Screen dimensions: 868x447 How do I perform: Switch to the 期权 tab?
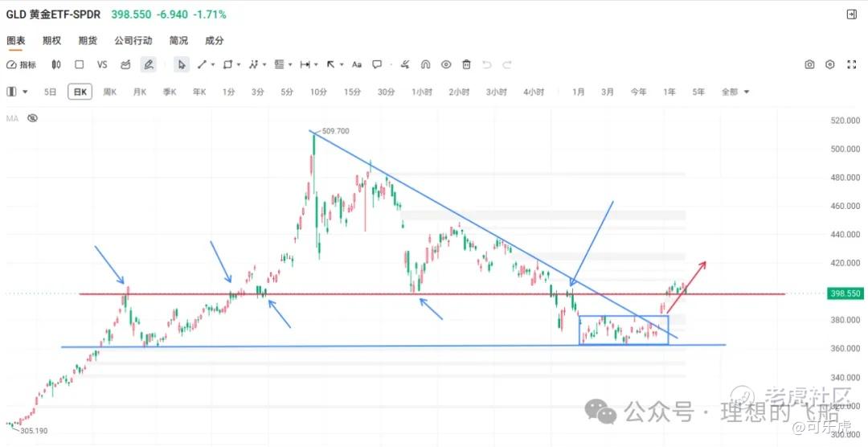[51, 40]
